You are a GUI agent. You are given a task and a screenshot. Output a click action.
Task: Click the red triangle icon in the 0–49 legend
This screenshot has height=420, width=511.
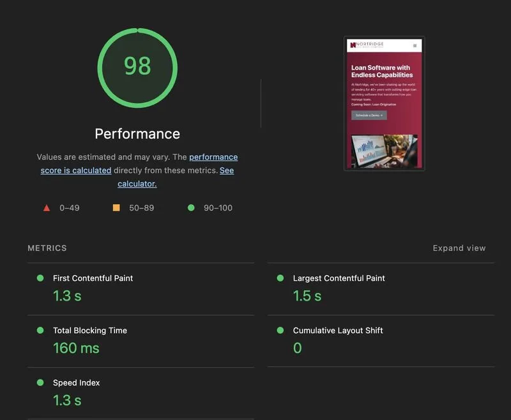point(46,207)
